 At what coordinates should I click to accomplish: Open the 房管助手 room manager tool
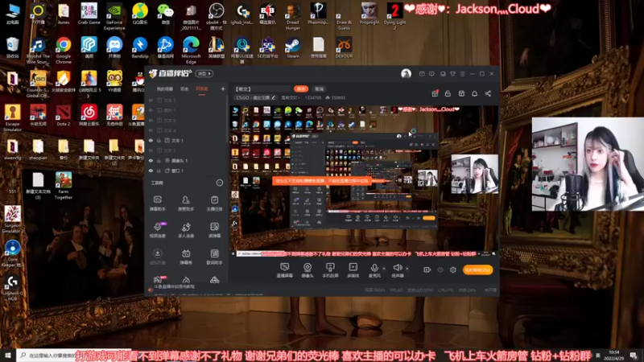click(186, 203)
